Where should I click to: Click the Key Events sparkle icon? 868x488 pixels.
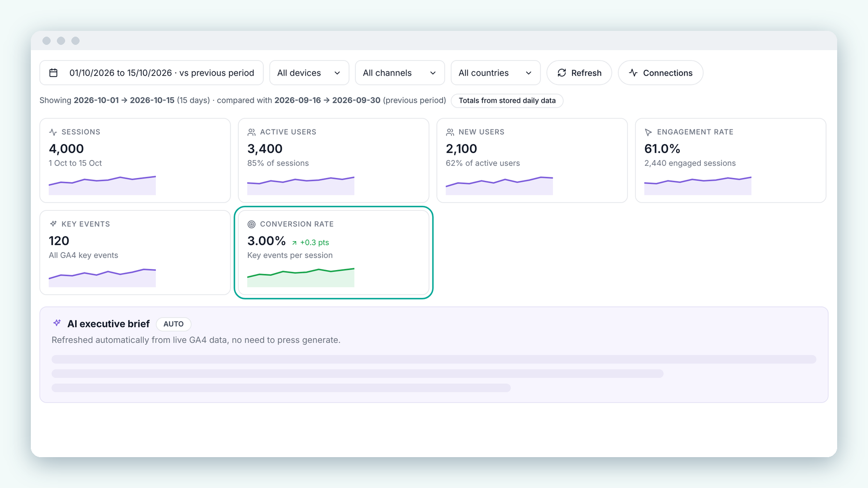point(53,224)
